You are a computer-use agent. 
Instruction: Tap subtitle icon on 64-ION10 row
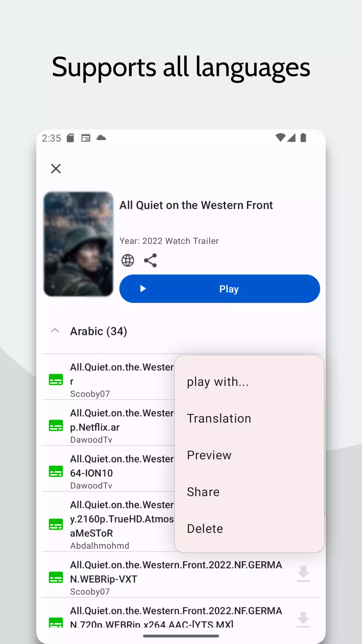56,471
